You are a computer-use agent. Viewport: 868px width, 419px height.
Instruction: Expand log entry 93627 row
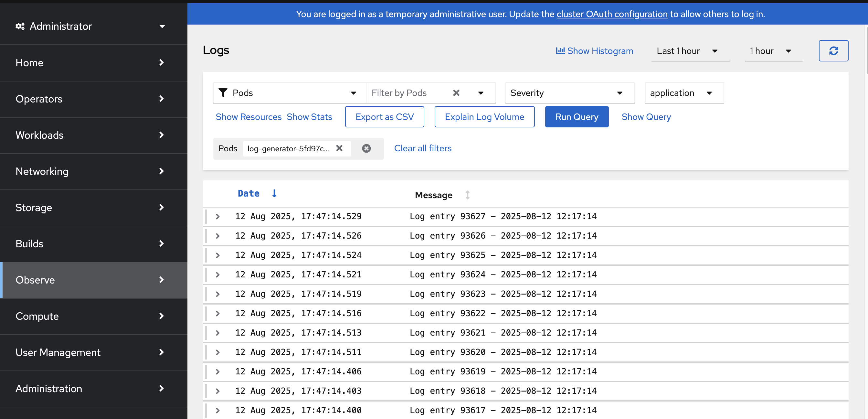[218, 216]
